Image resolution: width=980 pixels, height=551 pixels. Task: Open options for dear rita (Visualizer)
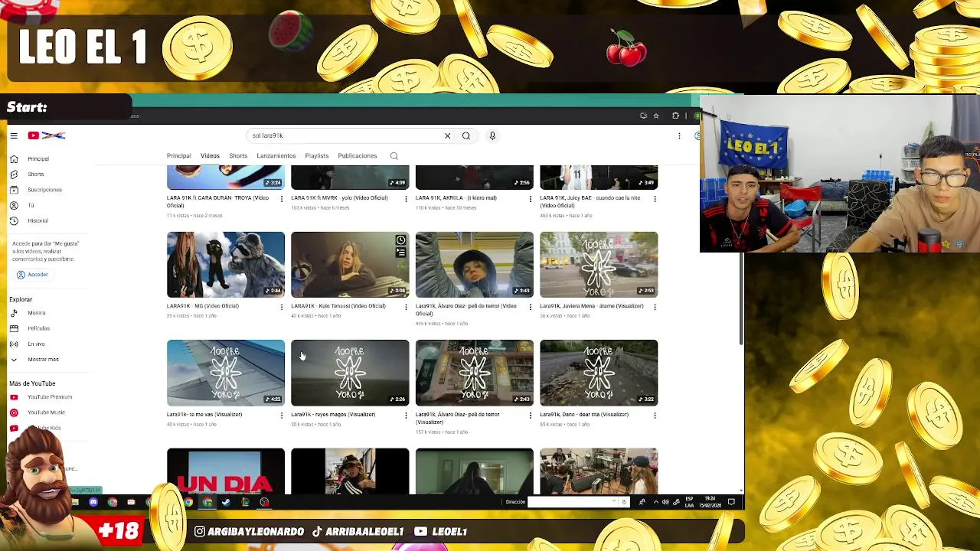(655, 416)
